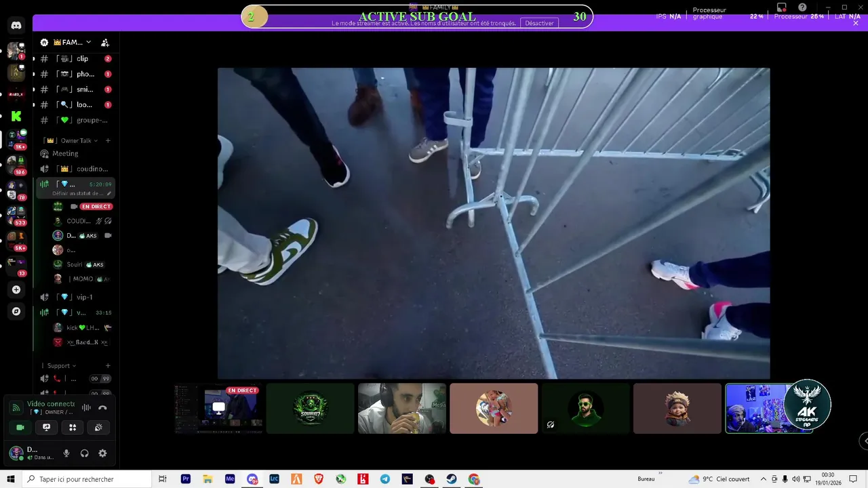
Task: Edit the voice channel status pencil
Action: (x=109, y=193)
